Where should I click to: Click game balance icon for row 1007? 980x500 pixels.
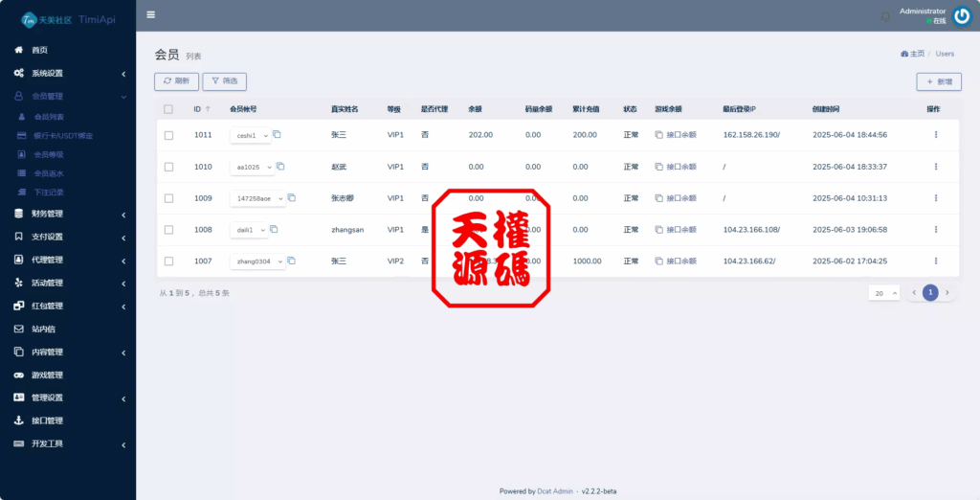pos(658,261)
